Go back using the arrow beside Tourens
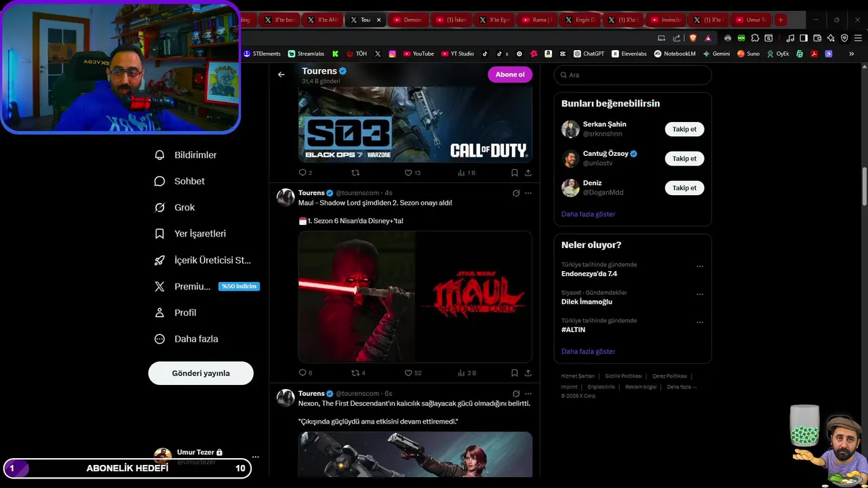Image resolution: width=868 pixels, height=488 pixels. 281,75
